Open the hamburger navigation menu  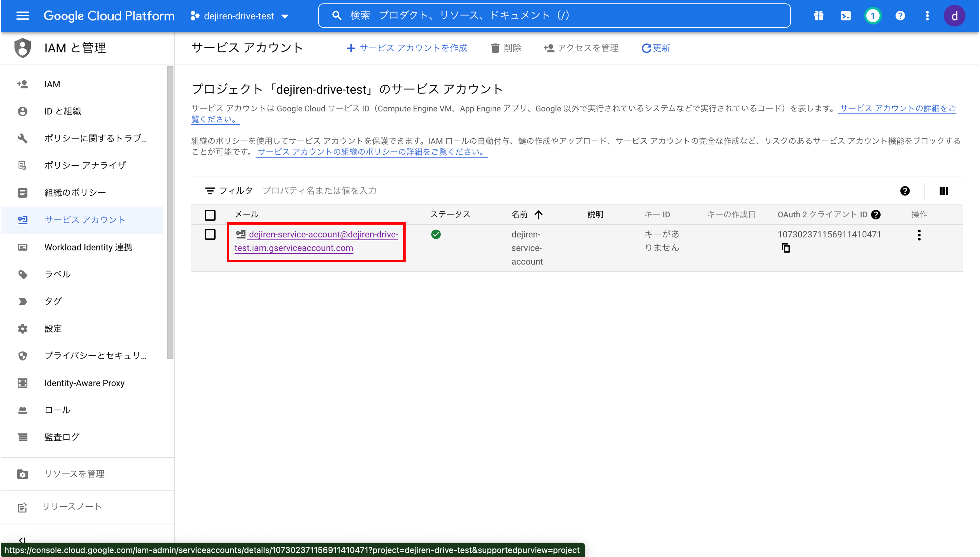(x=23, y=16)
